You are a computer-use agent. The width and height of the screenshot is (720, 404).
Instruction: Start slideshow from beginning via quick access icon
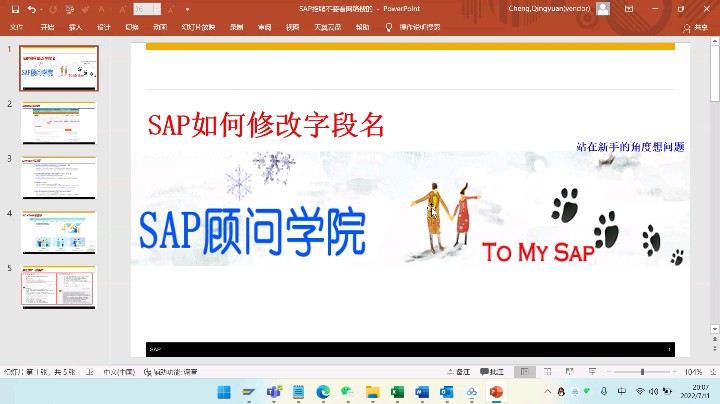pyautogui.click(x=70, y=9)
